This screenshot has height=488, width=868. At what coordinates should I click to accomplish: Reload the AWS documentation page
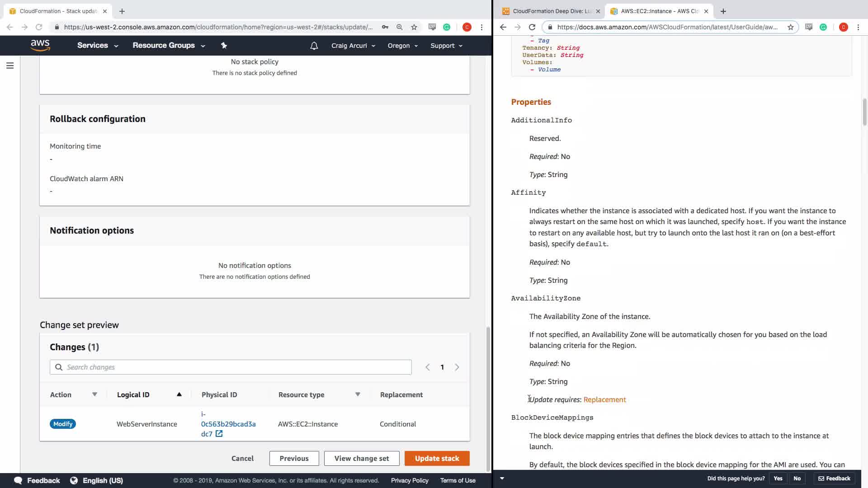pos(532,27)
